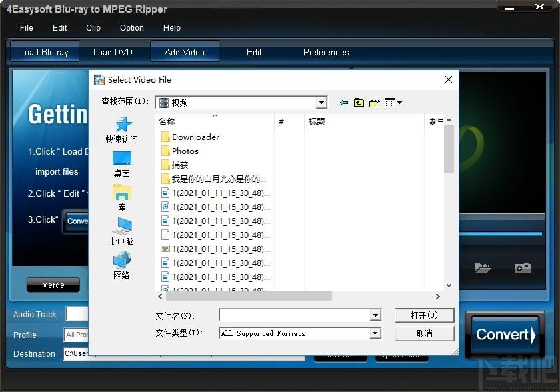The width and height of the screenshot is (560, 392).
Task: Go up one folder level icon
Action: [x=359, y=103]
